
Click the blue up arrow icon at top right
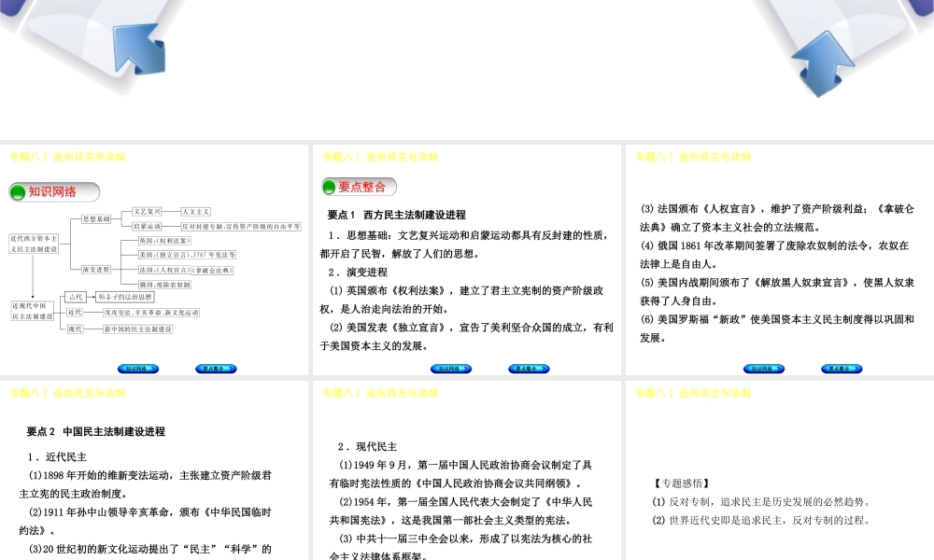823,63
